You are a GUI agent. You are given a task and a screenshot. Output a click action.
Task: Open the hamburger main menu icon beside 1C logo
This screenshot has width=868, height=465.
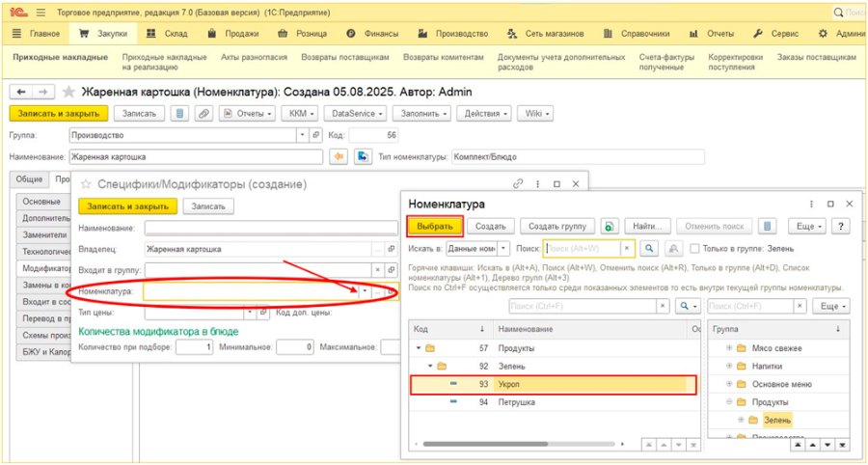pyautogui.click(x=41, y=12)
